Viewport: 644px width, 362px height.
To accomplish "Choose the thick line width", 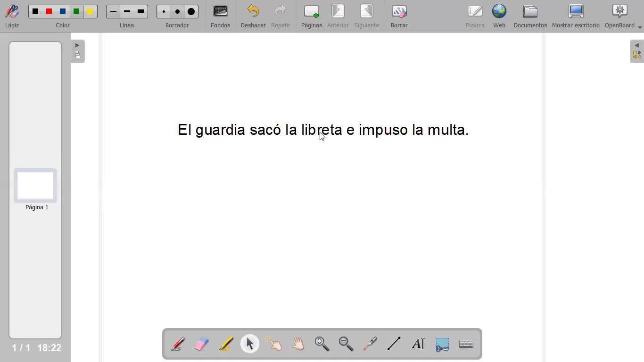I will pos(140,11).
